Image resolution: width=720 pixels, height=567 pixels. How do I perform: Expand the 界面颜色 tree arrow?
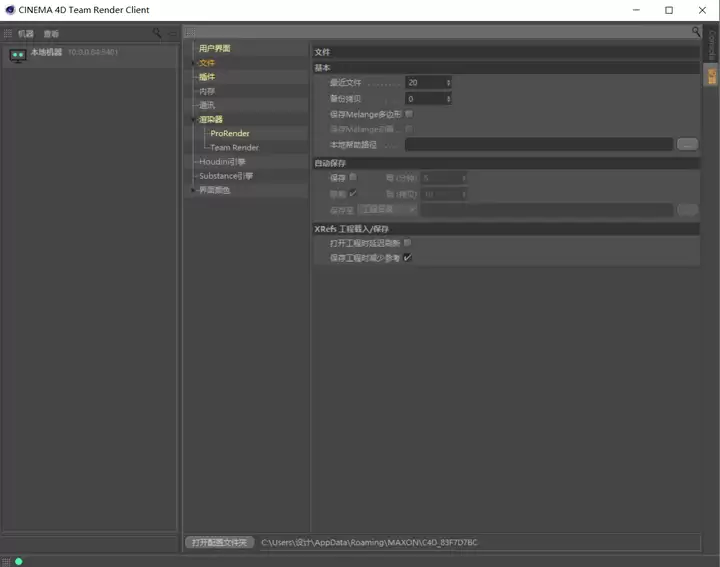[193, 190]
